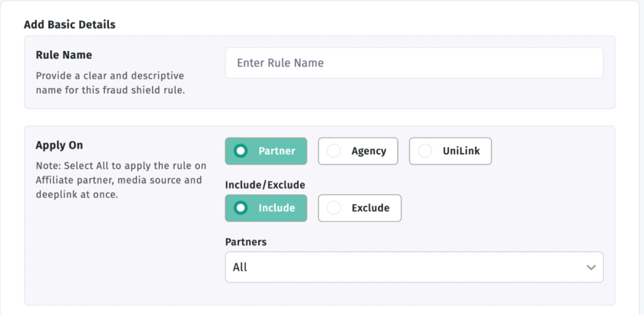Viewport: 644px width, 318px height.
Task: Click the empty radio circle beside Agency
Action: pyautogui.click(x=333, y=151)
